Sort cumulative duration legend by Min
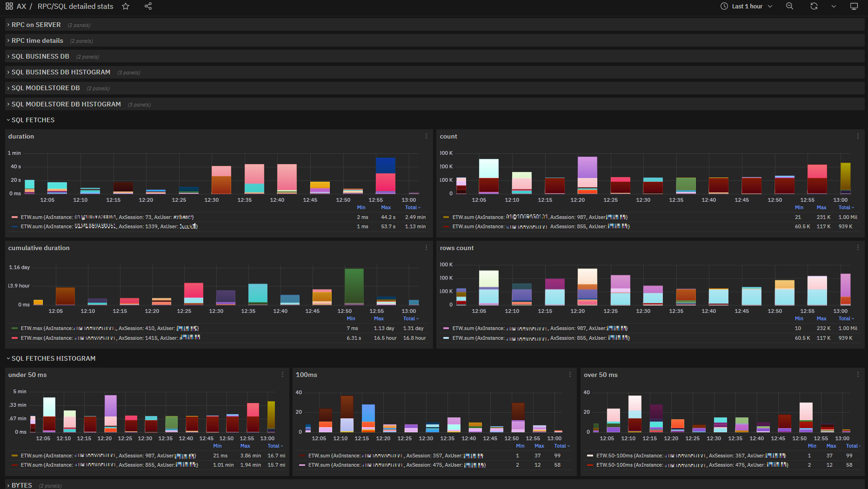The height and width of the screenshot is (489, 868). click(x=351, y=318)
